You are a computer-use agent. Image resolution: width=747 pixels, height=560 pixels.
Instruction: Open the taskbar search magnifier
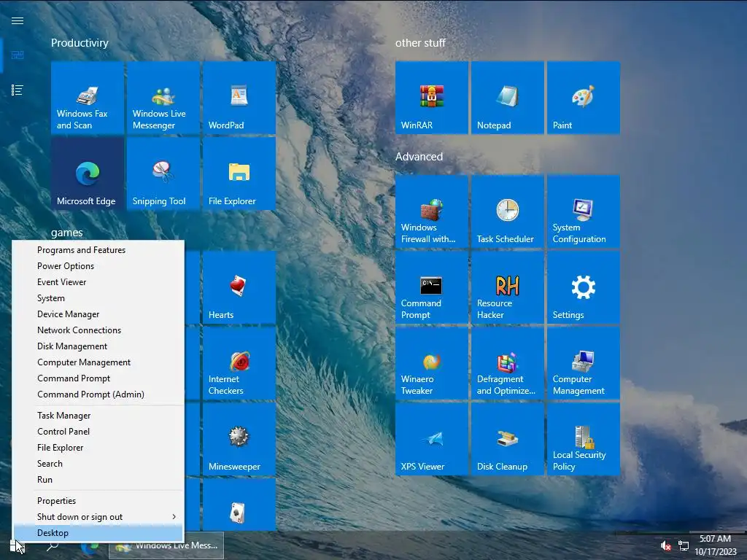pyautogui.click(x=53, y=545)
